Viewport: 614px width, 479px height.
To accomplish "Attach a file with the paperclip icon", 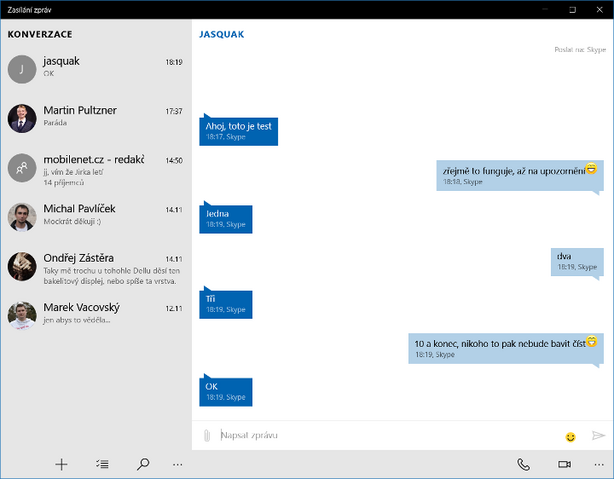I will point(207,436).
